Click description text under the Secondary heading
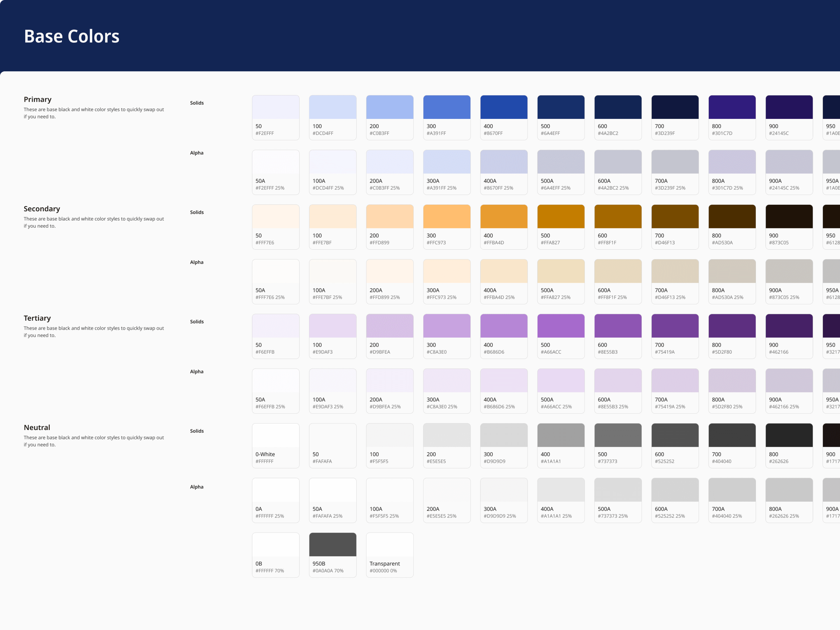This screenshot has height=630, width=840. click(x=94, y=223)
